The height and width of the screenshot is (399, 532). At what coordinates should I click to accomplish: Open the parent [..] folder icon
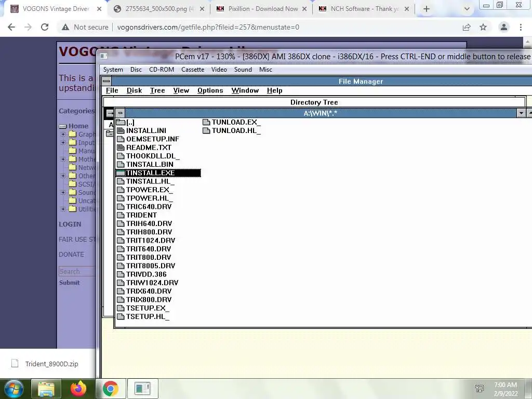pyautogui.click(x=121, y=122)
